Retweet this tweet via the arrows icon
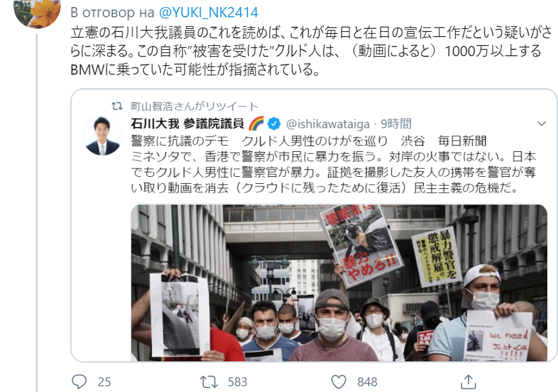The width and height of the screenshot is (558, 392). (209, 382)
